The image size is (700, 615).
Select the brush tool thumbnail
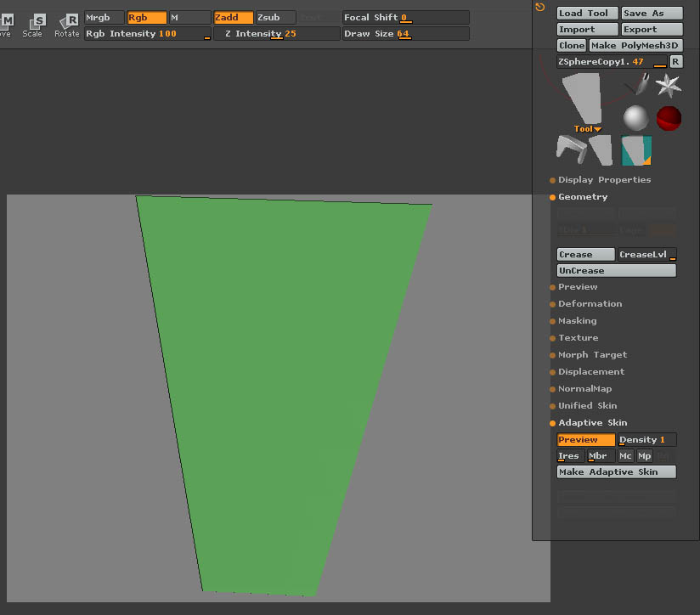[x=638, y=85]
